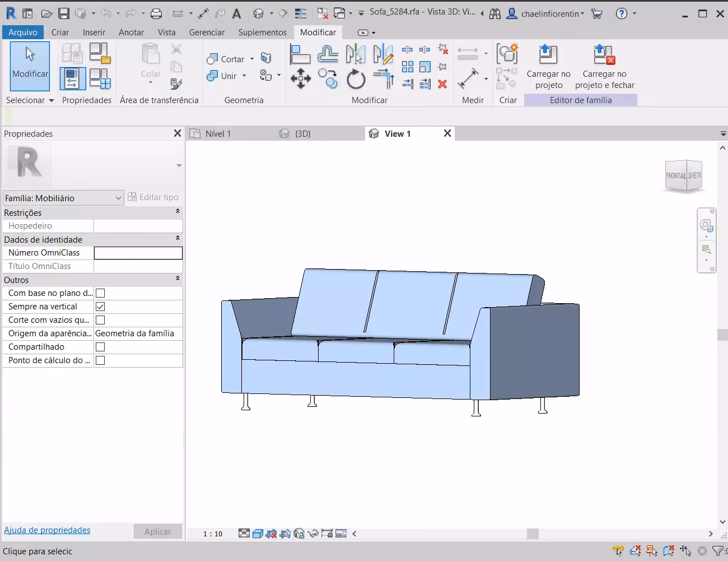This screenshot has height=561, width=728.
Task: Open the Arquivo menu
Action: [x=23, y=33]
